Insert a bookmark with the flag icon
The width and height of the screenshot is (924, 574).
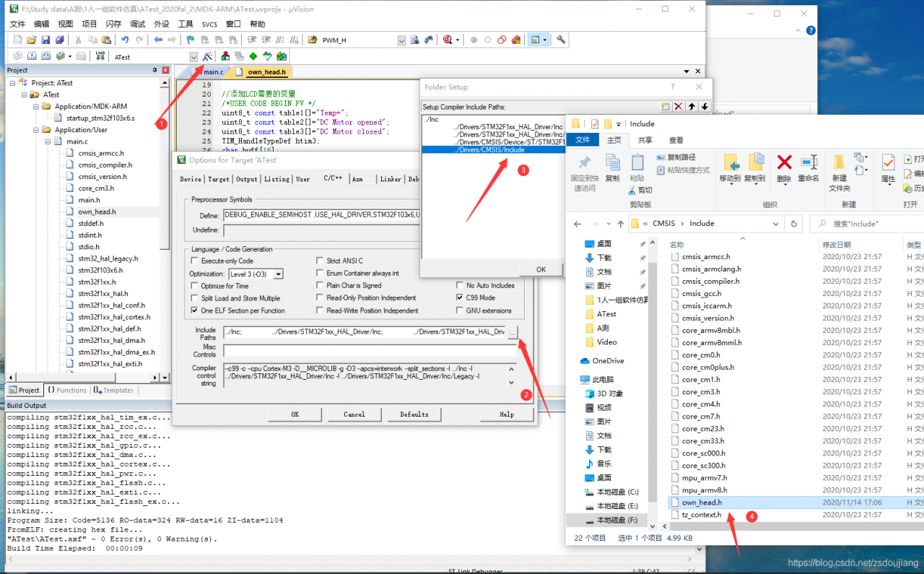point(191,40)
